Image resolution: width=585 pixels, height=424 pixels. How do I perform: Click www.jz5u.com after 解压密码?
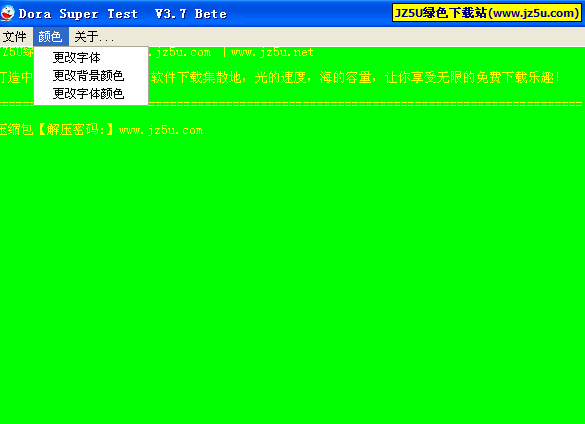tap(161, 131)
